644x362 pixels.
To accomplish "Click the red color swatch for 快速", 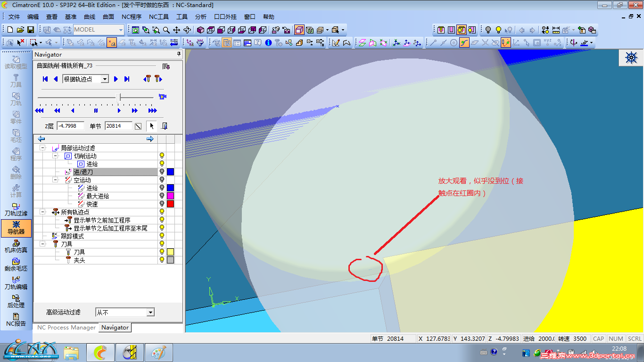I will (x=170, y=204).
